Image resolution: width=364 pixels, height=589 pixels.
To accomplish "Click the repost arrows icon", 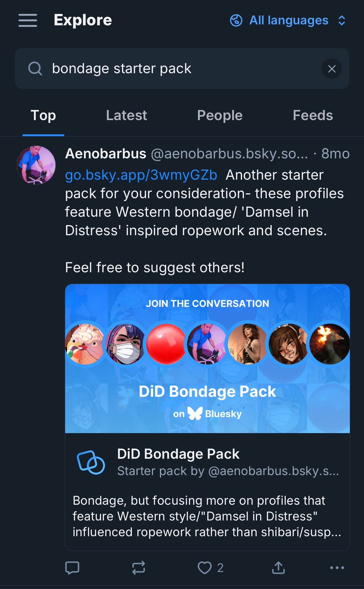I will point(139,568).
